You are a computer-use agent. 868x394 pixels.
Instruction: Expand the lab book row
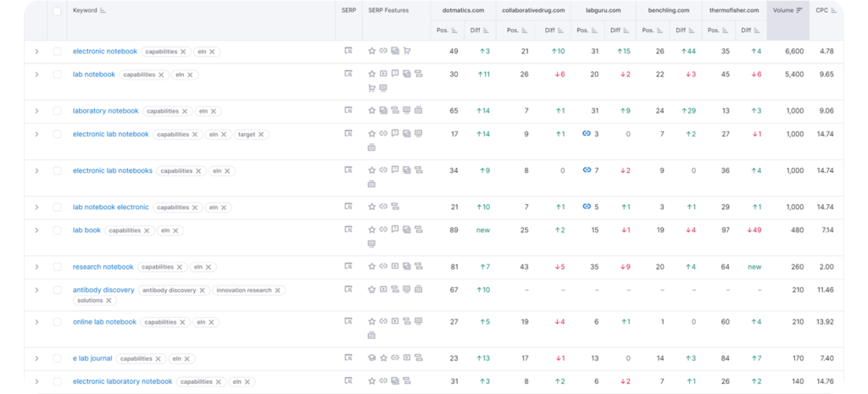[x=36, y=230]
